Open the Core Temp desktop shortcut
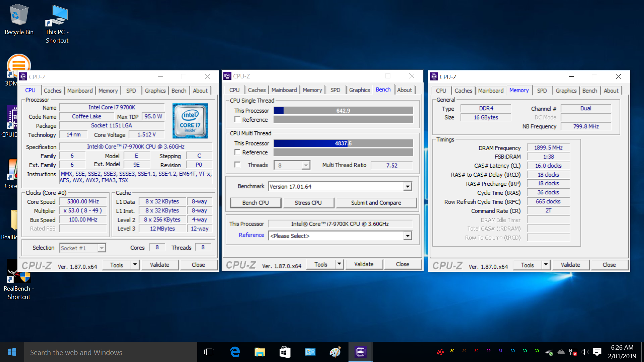Image resolution: width=644 pixels, height=362 pixels. (x=11, y=174)
